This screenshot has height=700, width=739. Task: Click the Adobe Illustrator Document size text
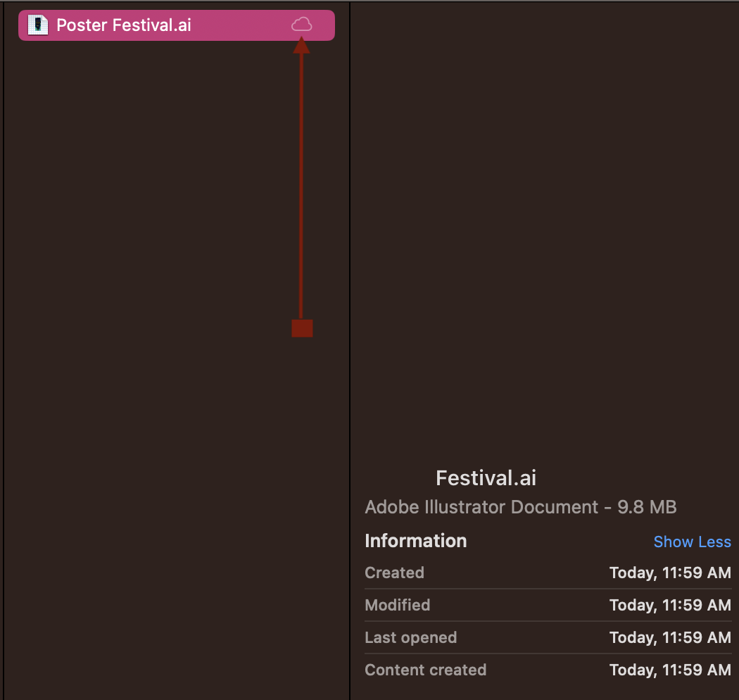(520, 507)
